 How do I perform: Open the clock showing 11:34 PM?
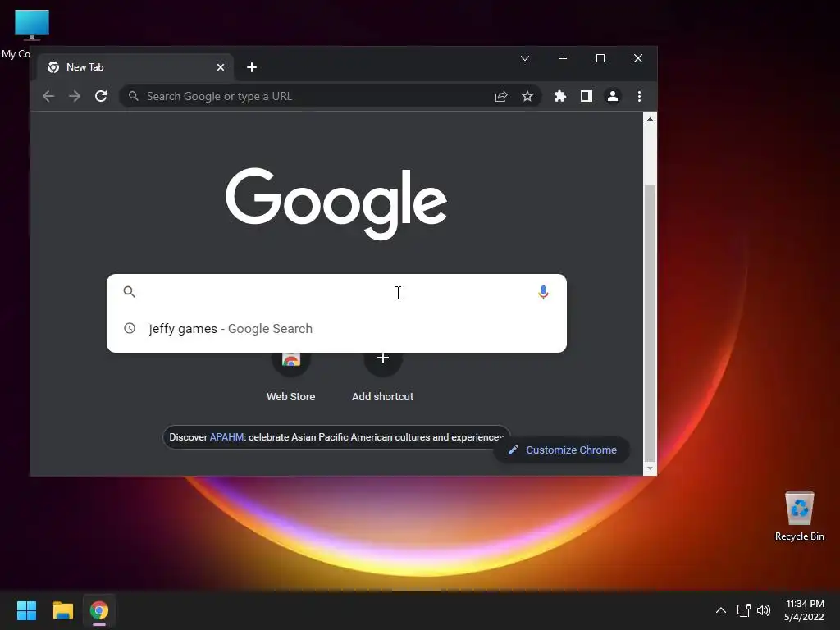tap(804, 610)
